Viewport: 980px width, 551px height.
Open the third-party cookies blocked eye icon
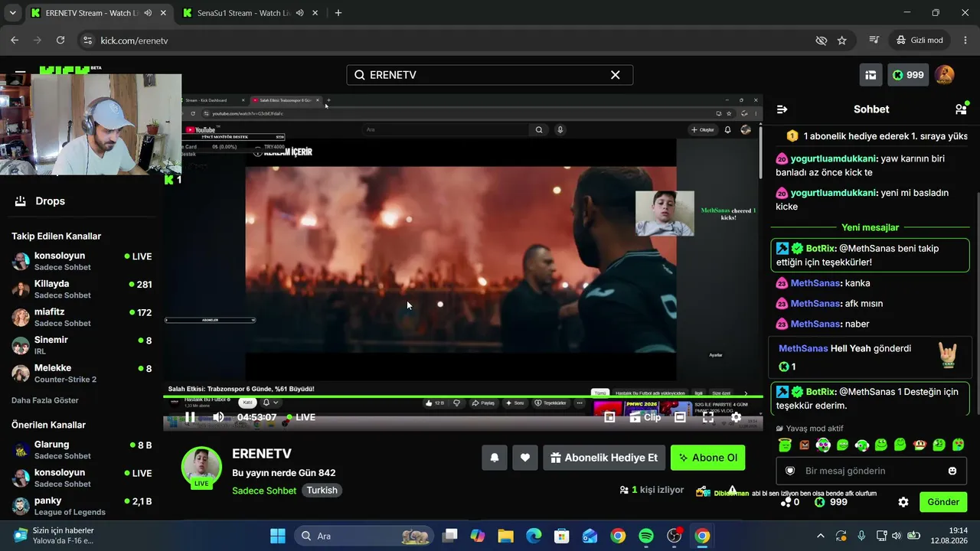click(x=822, y=41)
